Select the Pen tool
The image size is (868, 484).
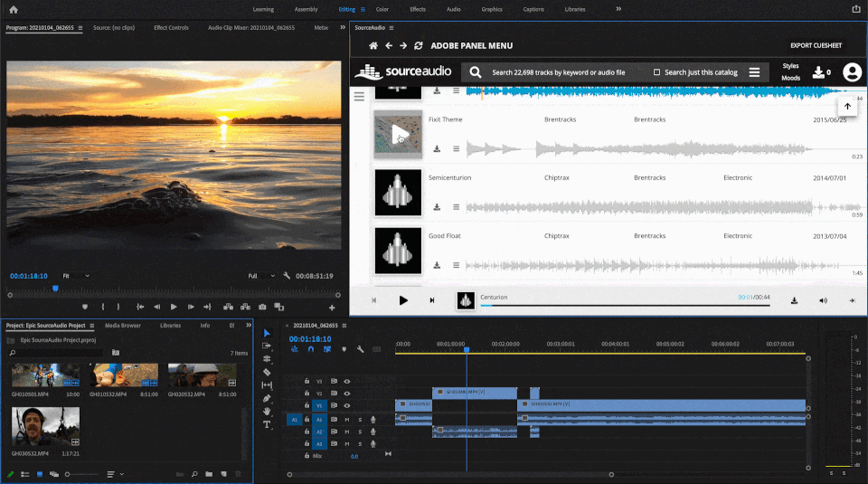tap(267, 398)
